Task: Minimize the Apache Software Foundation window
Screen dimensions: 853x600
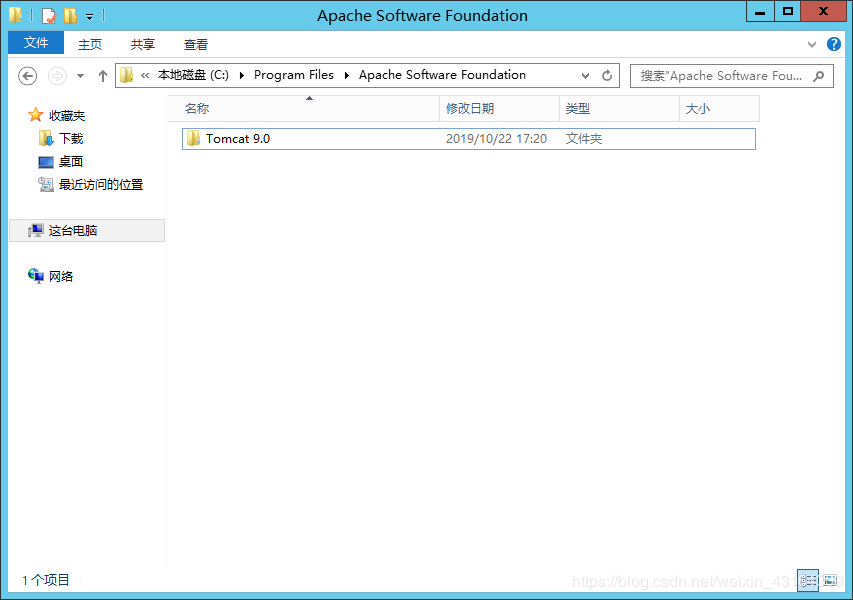Action: pos(761,12)
